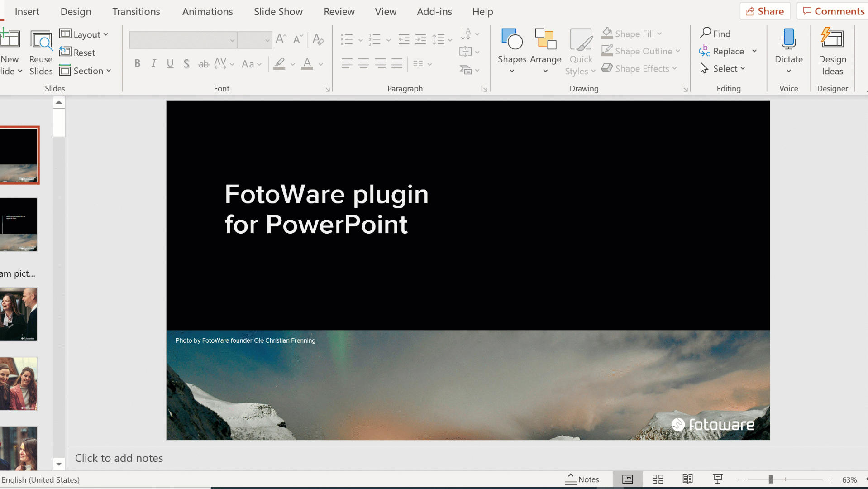Switch to Slide Sorter view
Screen dimensions: 868x489
[x=658, y=479]
